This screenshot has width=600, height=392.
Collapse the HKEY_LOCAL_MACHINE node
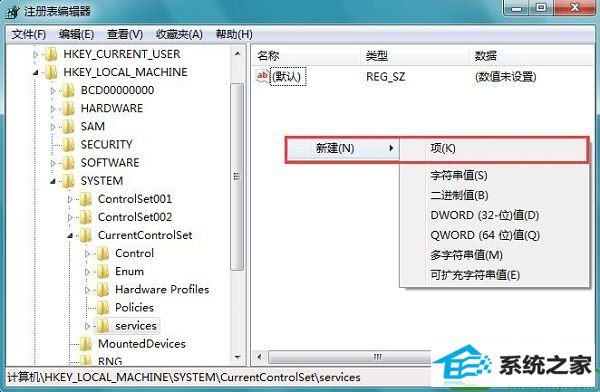[36, 73]
